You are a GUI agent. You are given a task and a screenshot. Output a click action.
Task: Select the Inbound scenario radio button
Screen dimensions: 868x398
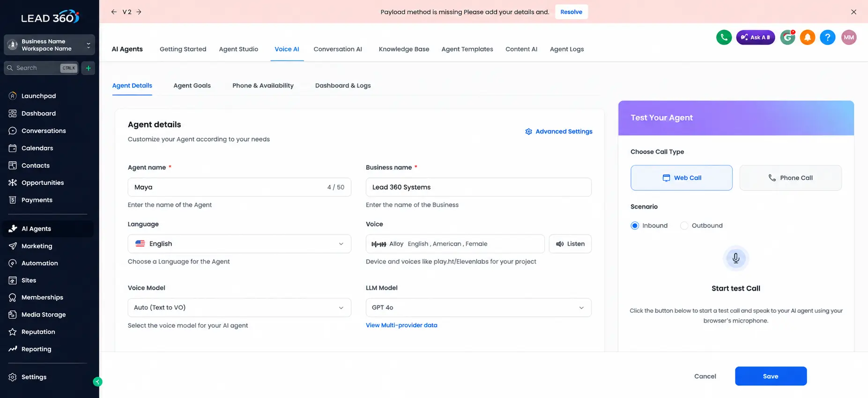click(x=635, y=225)
